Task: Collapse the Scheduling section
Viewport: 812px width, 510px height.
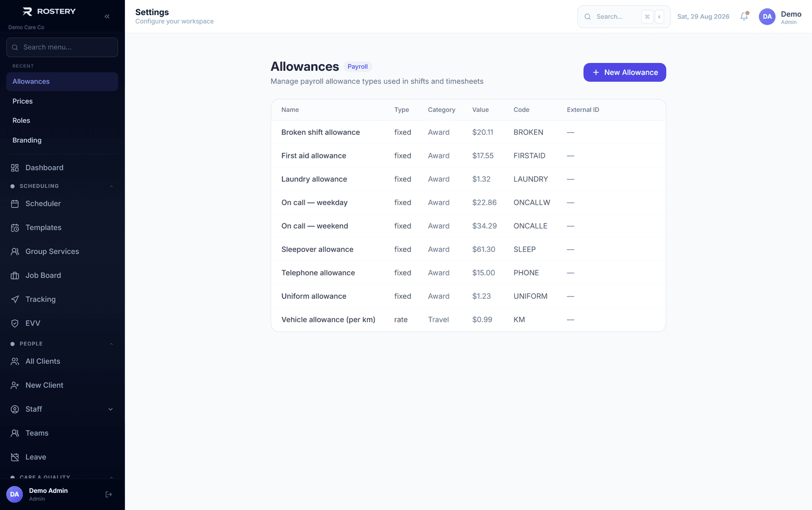Action: click(x=111, y=186)
